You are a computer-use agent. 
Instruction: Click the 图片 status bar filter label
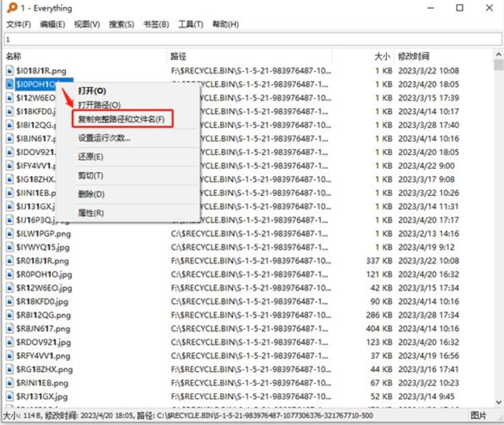tap(478, 415)
